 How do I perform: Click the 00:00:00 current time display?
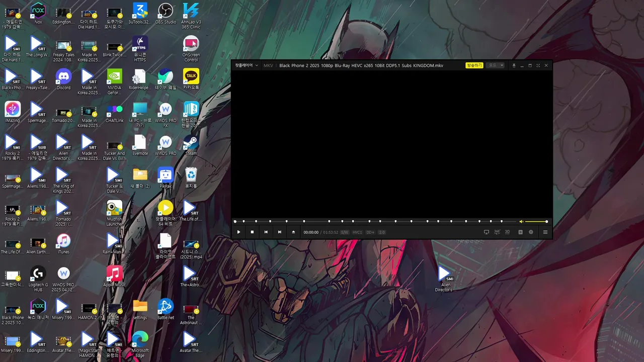[x=311, y=232]
